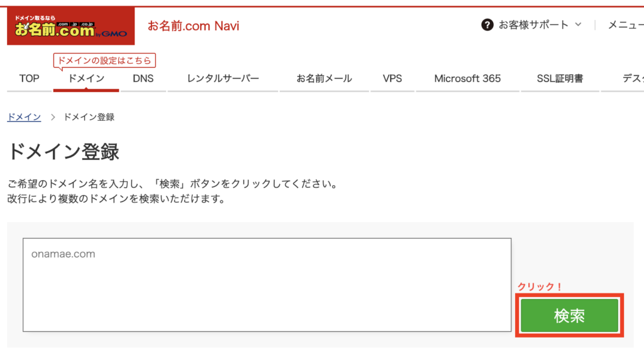Click the お客様サポート label

pyautogui.click(x=533, y=25)
